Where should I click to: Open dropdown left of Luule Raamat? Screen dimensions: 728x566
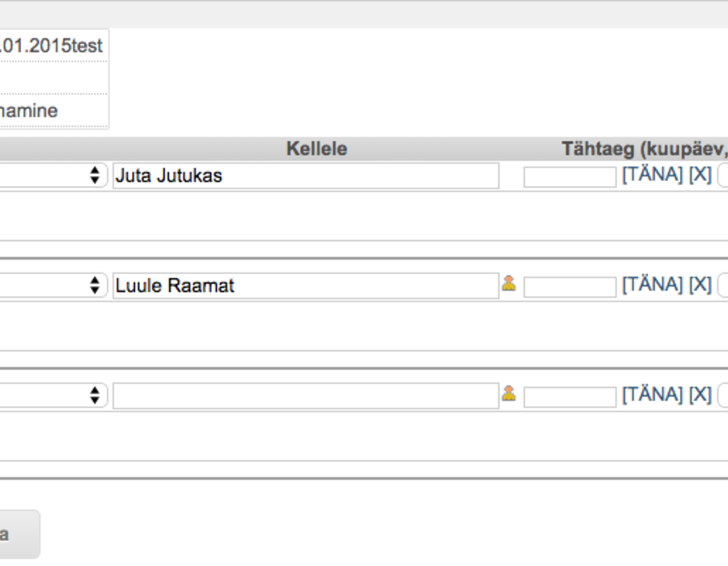(53, 285)
